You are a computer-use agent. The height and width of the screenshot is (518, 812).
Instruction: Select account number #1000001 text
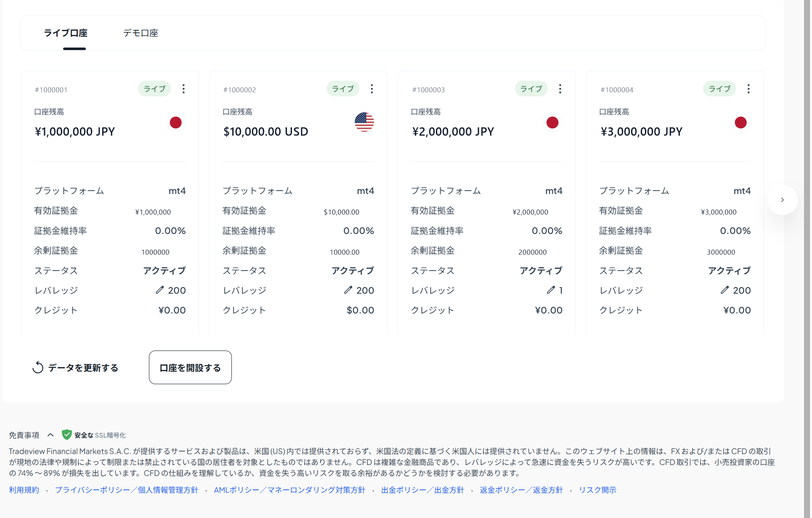[x=51, y=90]
